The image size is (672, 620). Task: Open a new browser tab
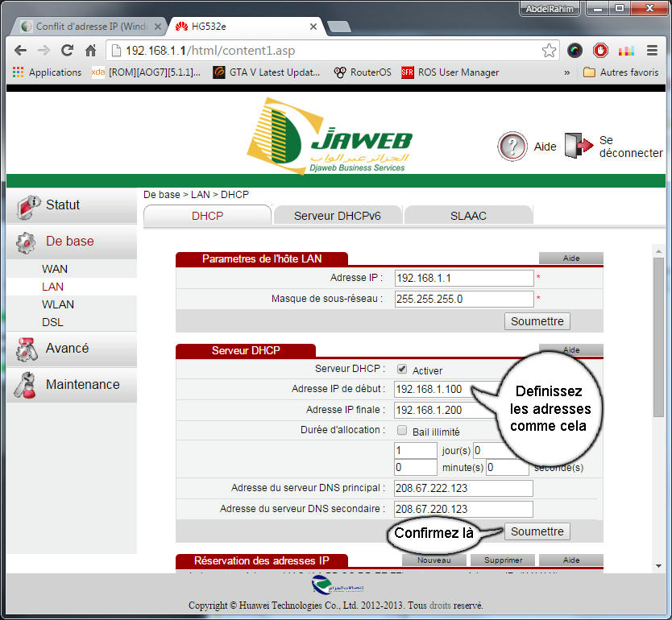point(339,27)
